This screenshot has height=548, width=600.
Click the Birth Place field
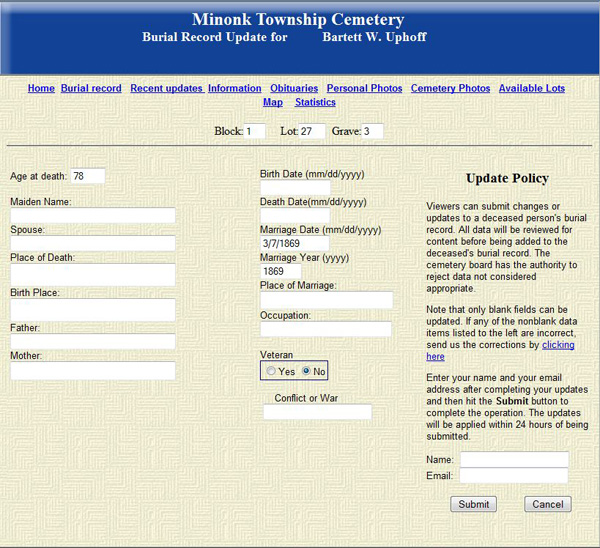pos(93,310)
